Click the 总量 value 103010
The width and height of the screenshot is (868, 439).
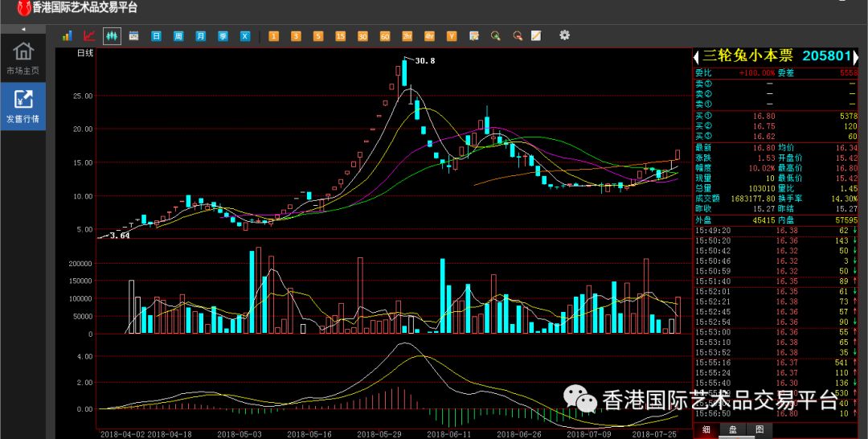(x=761, y=189)
